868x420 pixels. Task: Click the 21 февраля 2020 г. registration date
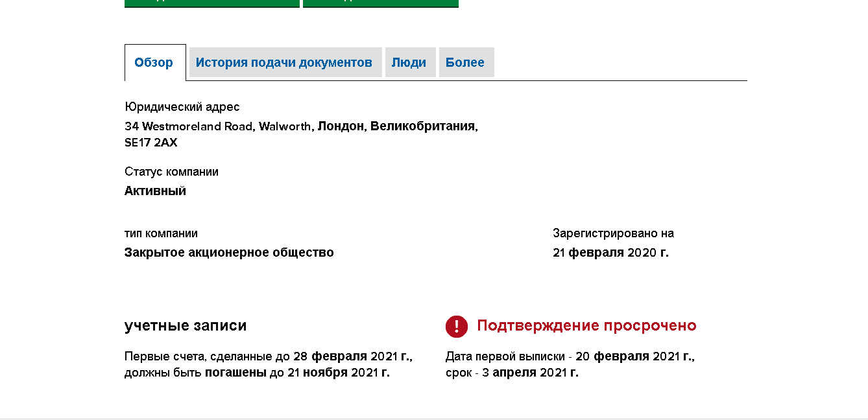pos(610,253)
